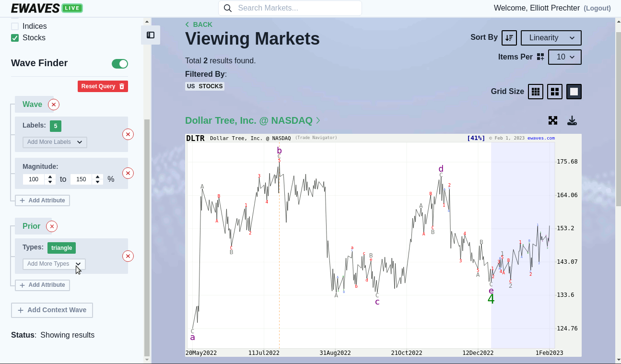Click the ewaves.com link in chart
Image resolution: width=621 pixels, height=364 pixels.
point(541,138)
